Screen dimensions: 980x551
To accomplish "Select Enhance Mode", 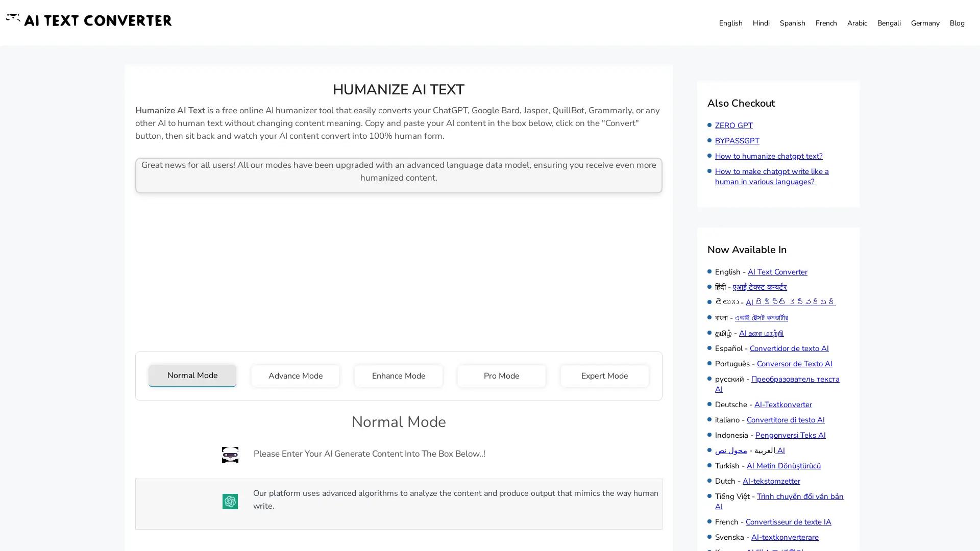I will click(x=398, y=376).
